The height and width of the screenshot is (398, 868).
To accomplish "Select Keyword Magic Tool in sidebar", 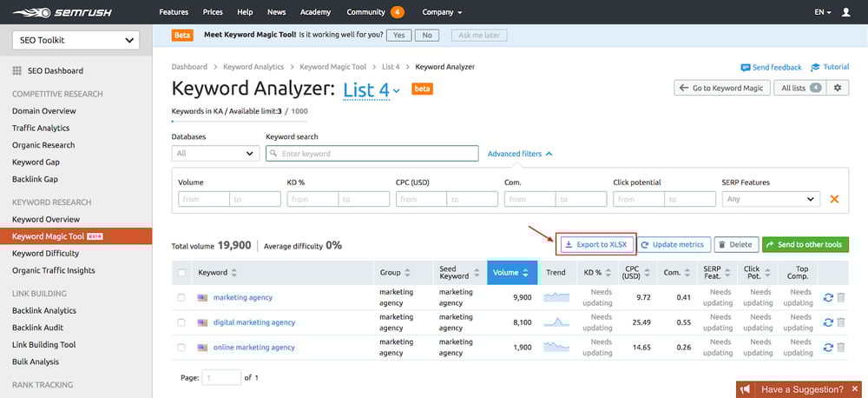I will 76,236.
